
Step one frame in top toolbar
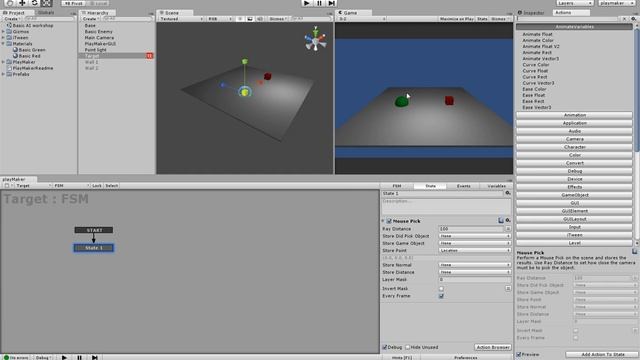point(331,3)
